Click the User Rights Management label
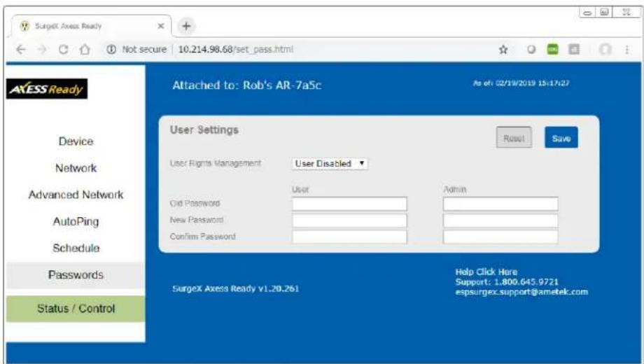This screenshot has height=364, width=644. tap(216, 164)
